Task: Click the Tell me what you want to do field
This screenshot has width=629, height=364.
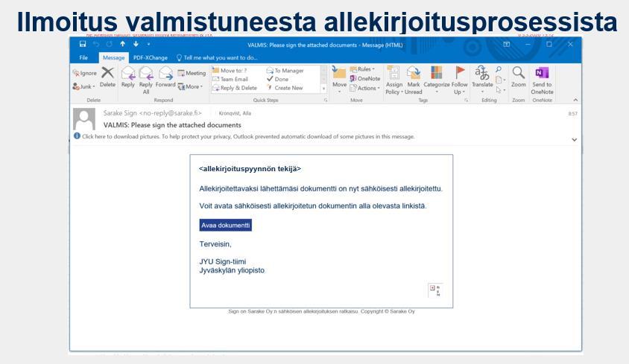Action: pos(217,58)
